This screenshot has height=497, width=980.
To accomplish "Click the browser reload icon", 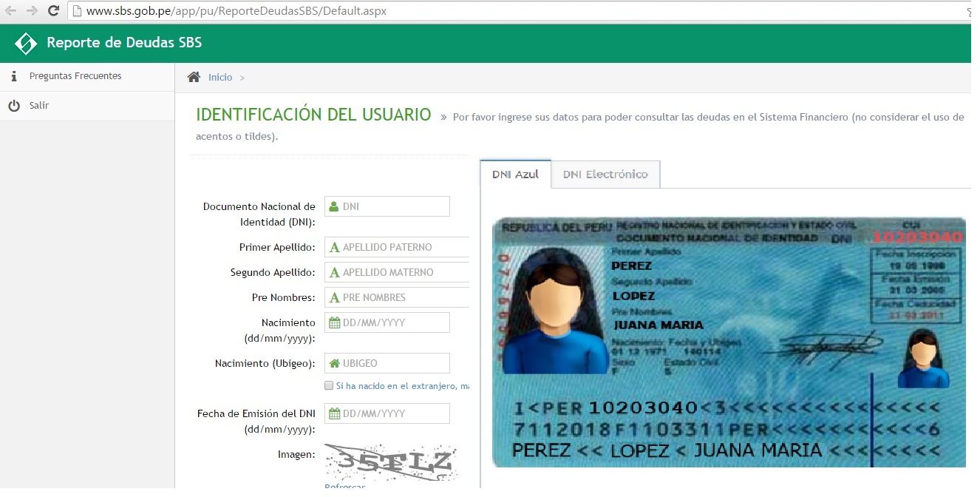I will (53, 11).
